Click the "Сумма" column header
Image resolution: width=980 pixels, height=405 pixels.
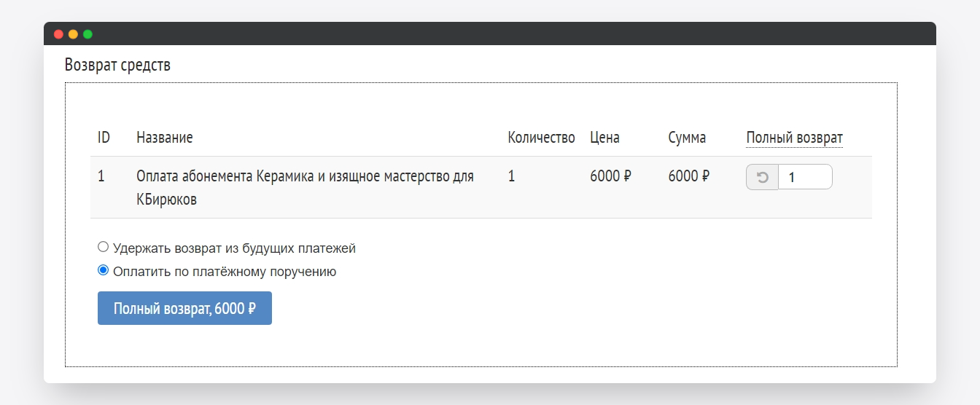point(687,138)
